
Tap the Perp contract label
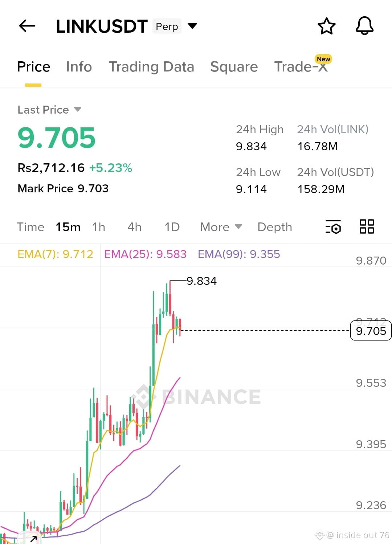point(167,26)
